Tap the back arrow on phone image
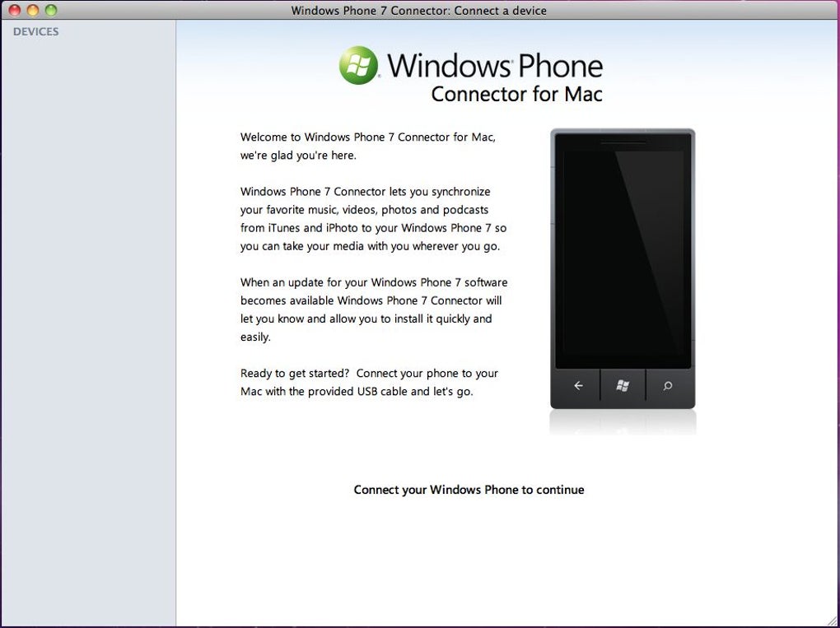The width and height of the screenshot is (840, 628). pyautogui.click(x=578, y=385)
